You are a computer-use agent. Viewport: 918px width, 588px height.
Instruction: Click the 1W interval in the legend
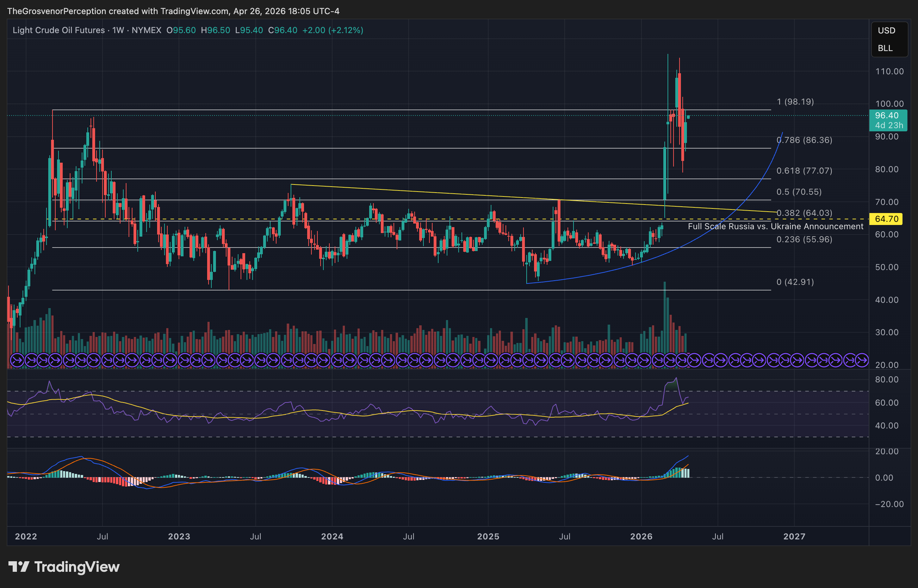tap(118, 30)
